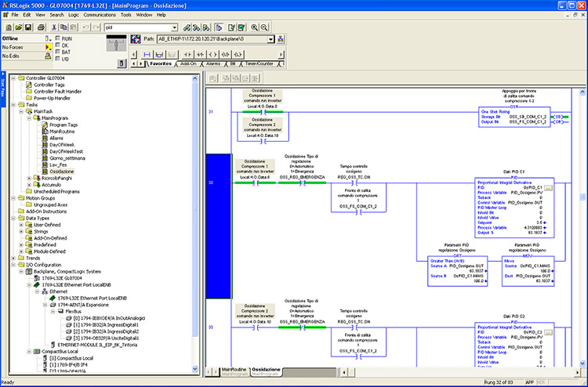The height and width of the screenshot is (387, 588).
Task: Click the ladder editor vertical scrollbar
Action: click(x=583, y=227)
